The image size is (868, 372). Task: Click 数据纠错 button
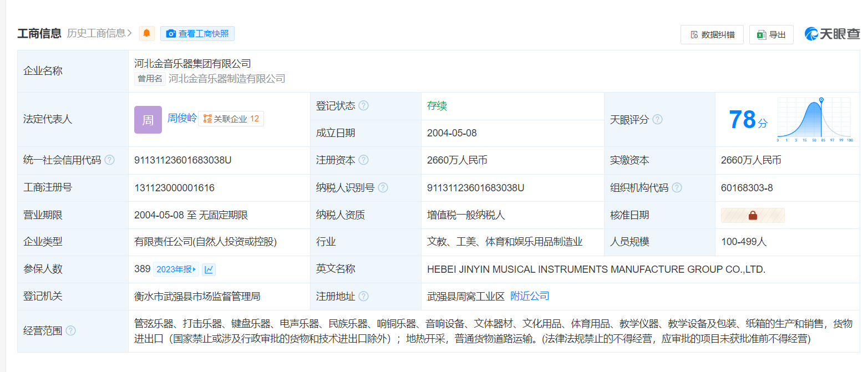point(712,34)
